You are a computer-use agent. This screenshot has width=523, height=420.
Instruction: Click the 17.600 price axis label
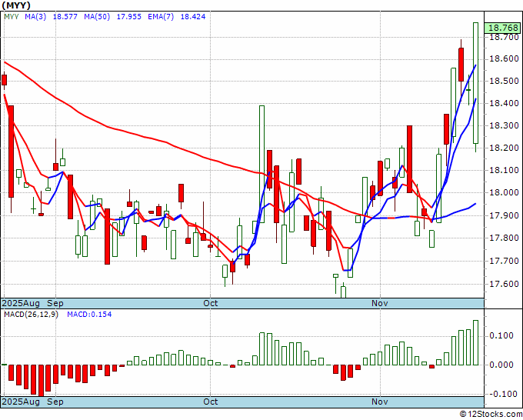pos(504,284)
